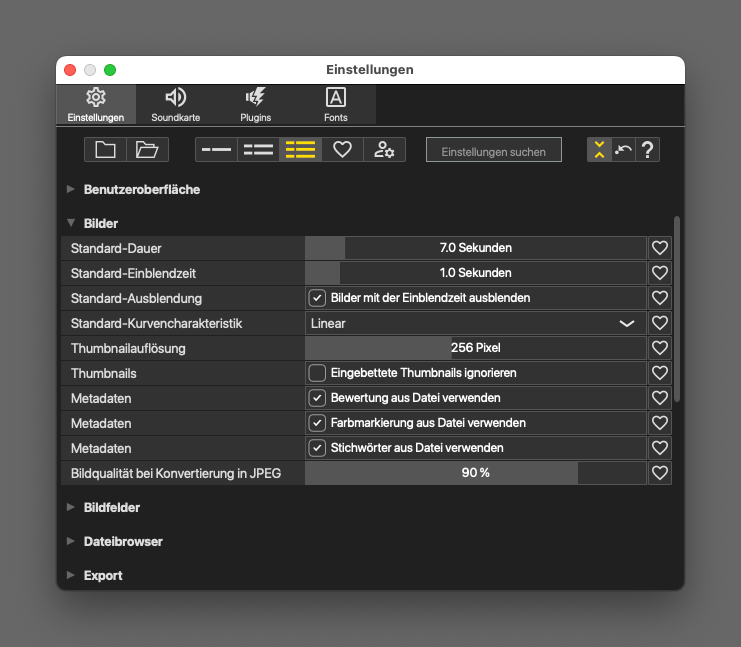Switch to the Soundkarte tab

(x=176, y=105)
